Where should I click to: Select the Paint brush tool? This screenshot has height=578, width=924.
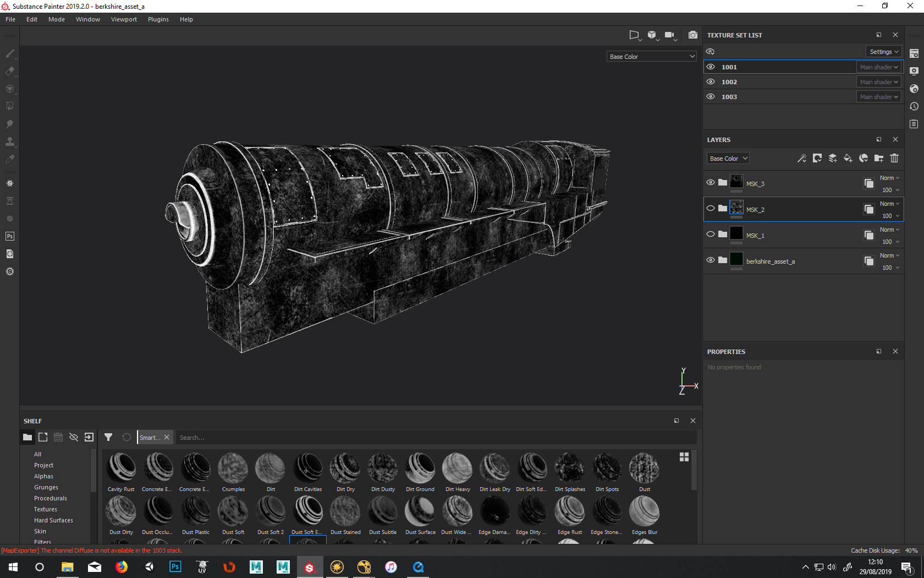click(9, 53)
